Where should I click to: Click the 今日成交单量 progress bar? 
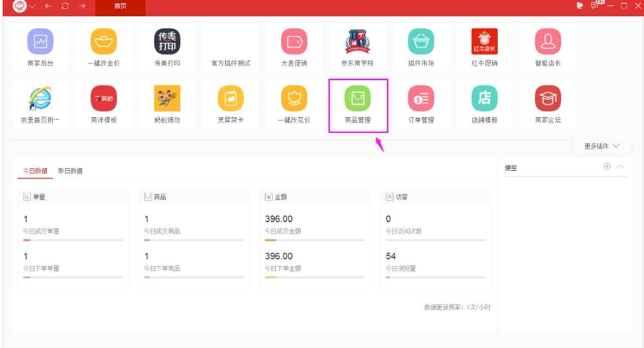73,240
